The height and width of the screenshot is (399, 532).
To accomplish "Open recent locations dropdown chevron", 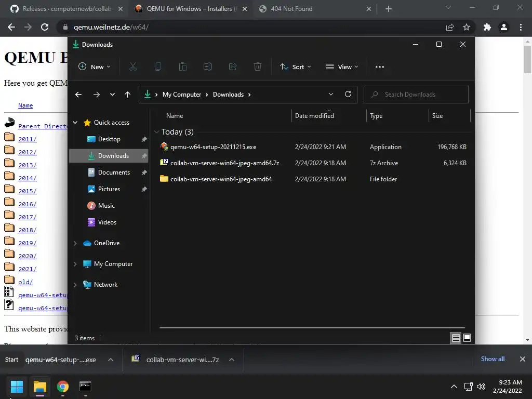I will 112,95.
